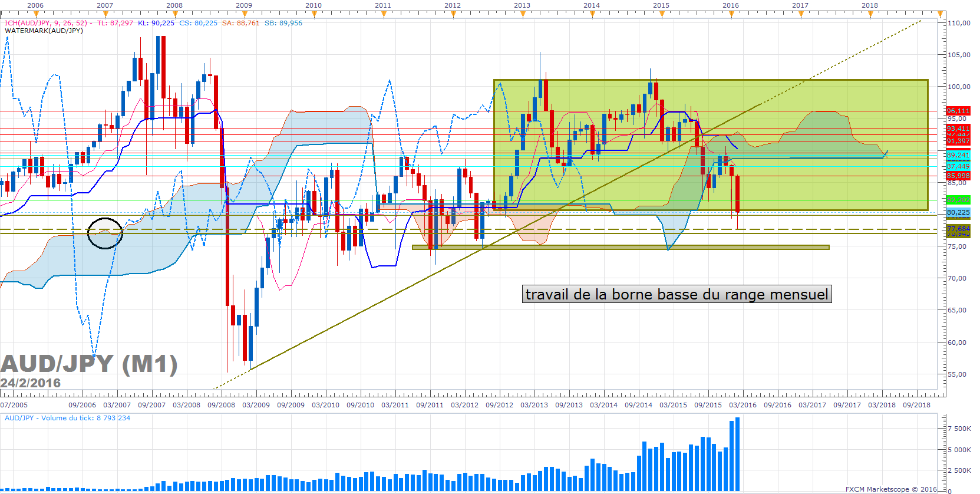This screenshot has width=980, height=494.
Task: Click the tallest latest tick volume bar
Action: [x=737, y=455]
